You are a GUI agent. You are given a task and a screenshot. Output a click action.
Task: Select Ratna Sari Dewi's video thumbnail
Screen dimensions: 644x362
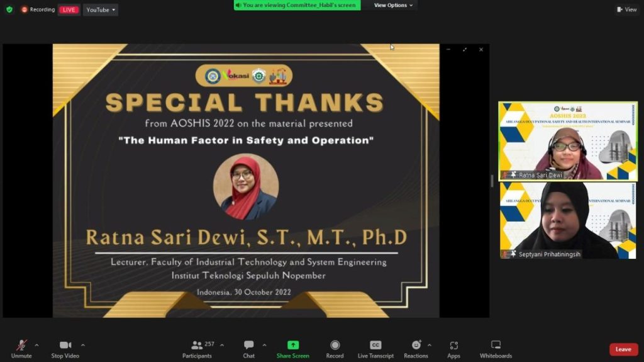568,140
